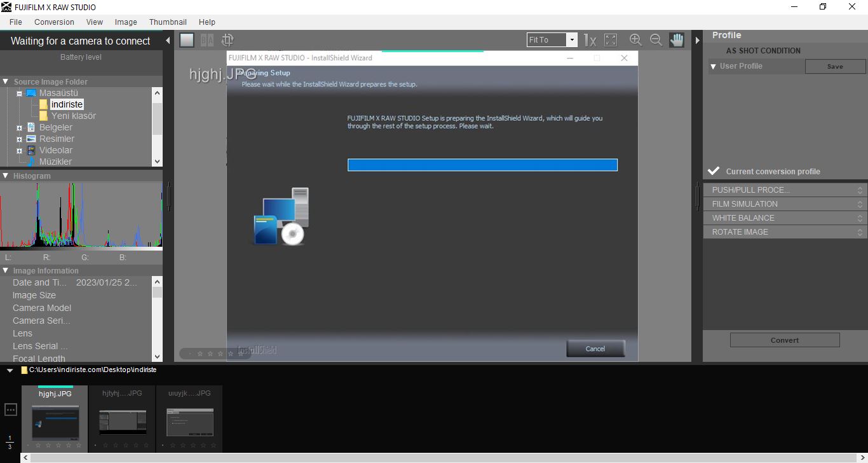The width and height of the screenshot is (868, 463).
Task: Collapse the Source Image Folder panel
Action: [x=6, y=81]
